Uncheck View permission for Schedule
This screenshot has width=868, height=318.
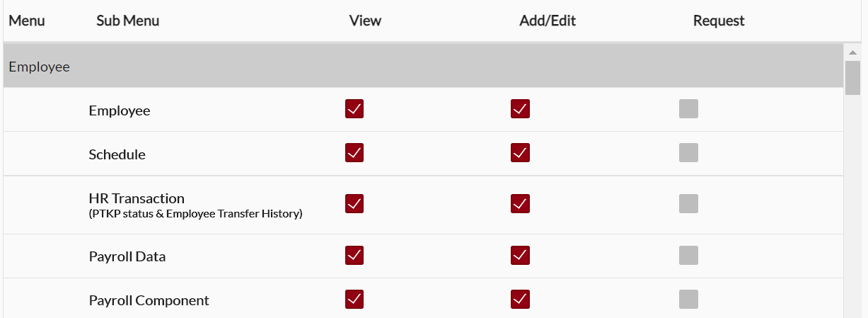pos(354,152)
